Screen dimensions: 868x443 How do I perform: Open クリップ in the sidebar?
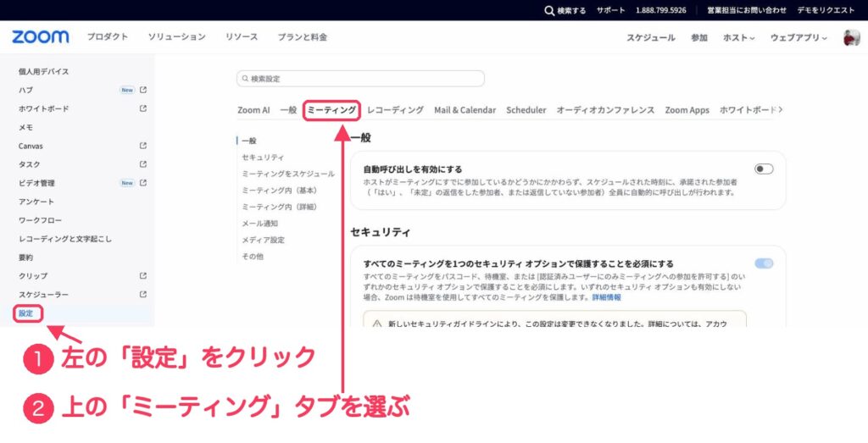click(x=33, y=275)
